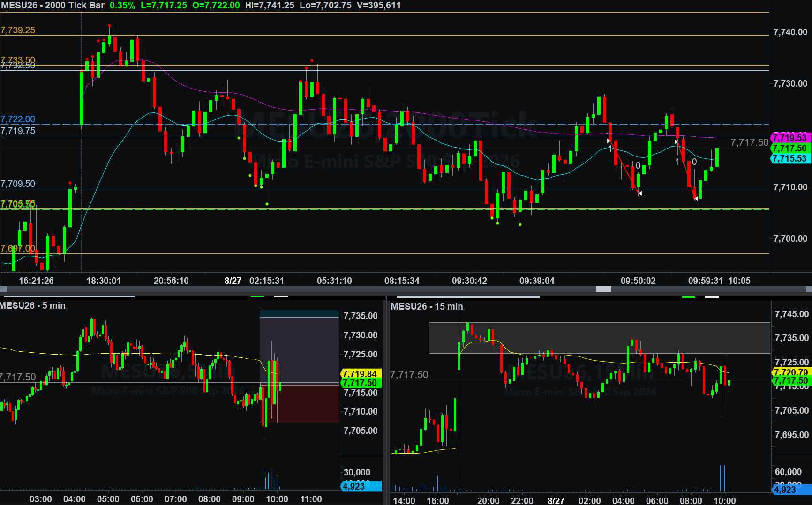Click the 11:00 time label on 5 min chart
812x505 pixels.
pyautogui.click(x=311, y=499)
